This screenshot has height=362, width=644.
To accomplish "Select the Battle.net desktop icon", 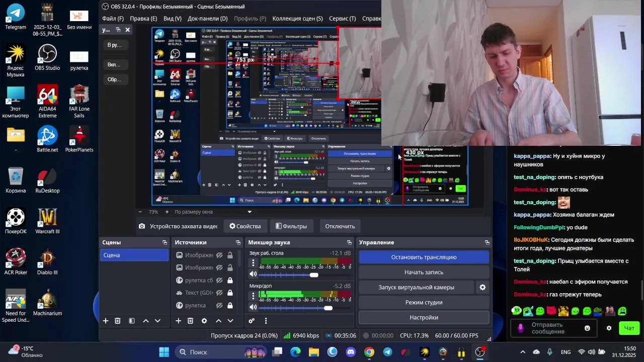I will point(47,139).
